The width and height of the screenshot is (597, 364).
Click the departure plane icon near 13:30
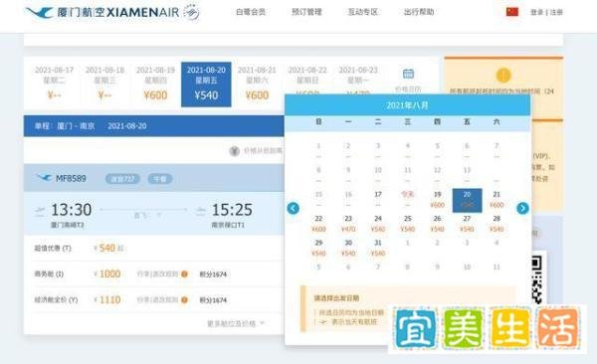[40, 211]
